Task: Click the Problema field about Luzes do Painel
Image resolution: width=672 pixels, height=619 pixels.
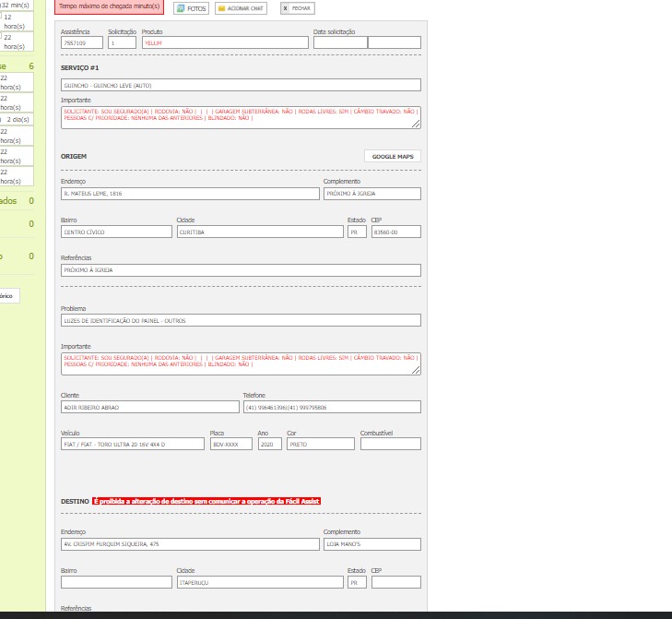Action: [241, 320]
